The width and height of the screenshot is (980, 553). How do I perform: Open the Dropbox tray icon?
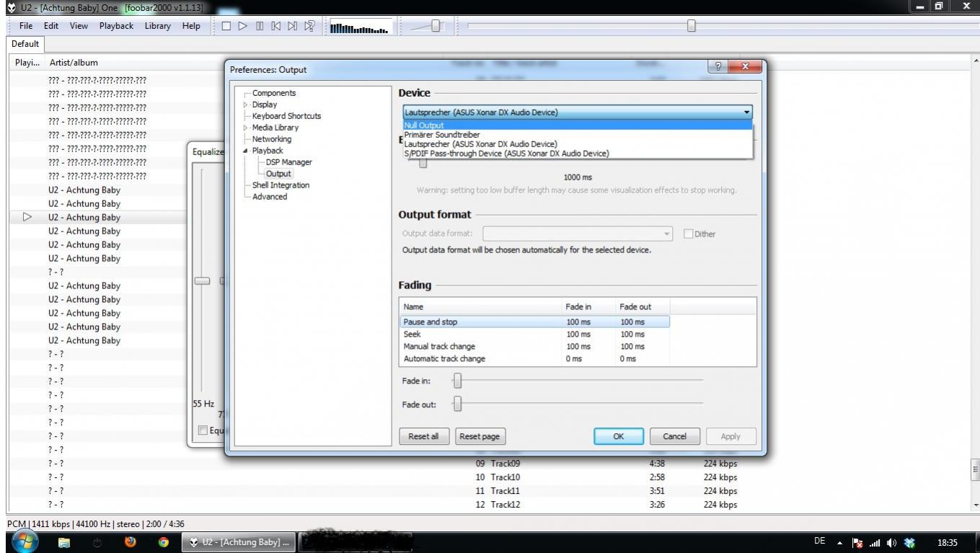coord(909,543)
